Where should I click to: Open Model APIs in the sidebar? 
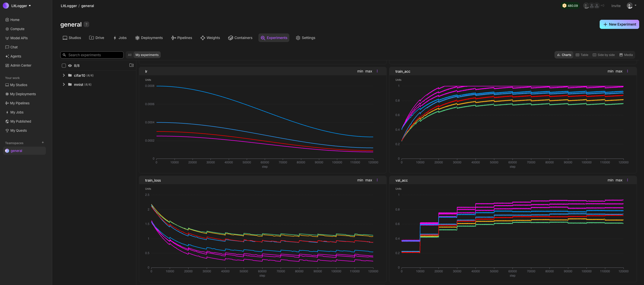[19, 38]
